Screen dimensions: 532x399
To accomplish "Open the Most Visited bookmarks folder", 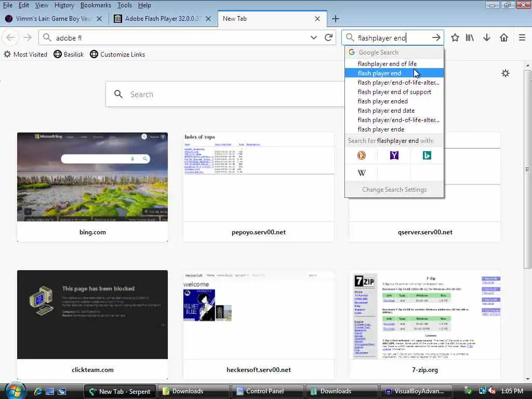I will tap(25, 54).
